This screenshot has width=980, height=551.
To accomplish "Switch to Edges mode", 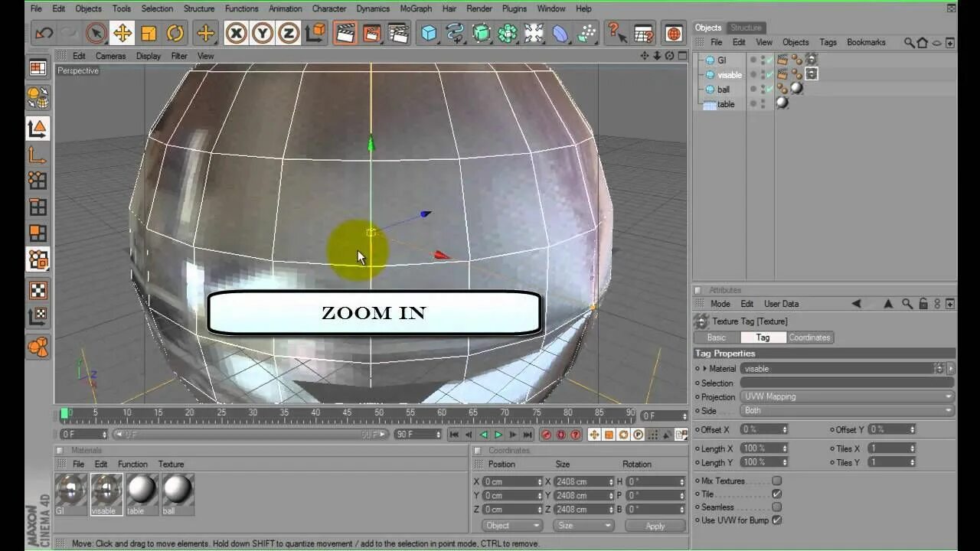I will 38,207.
